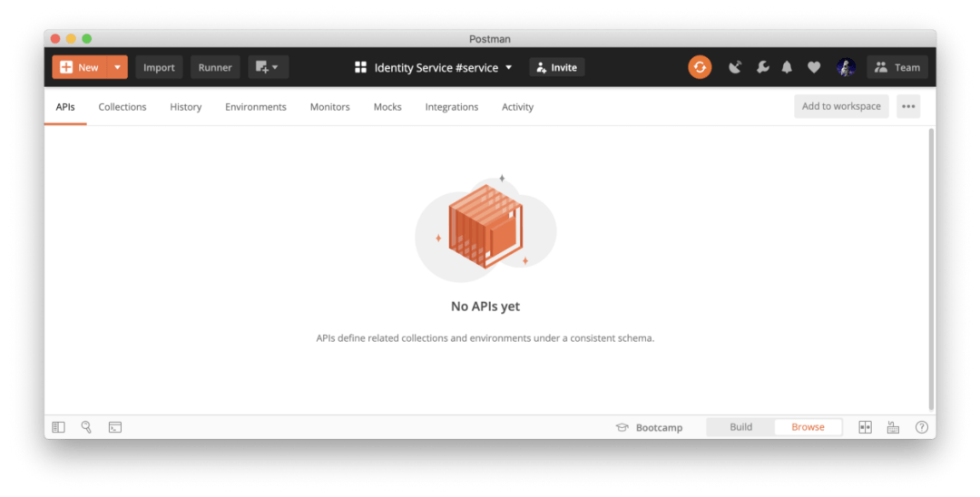Switch to Browse mode

click(808, 427)
